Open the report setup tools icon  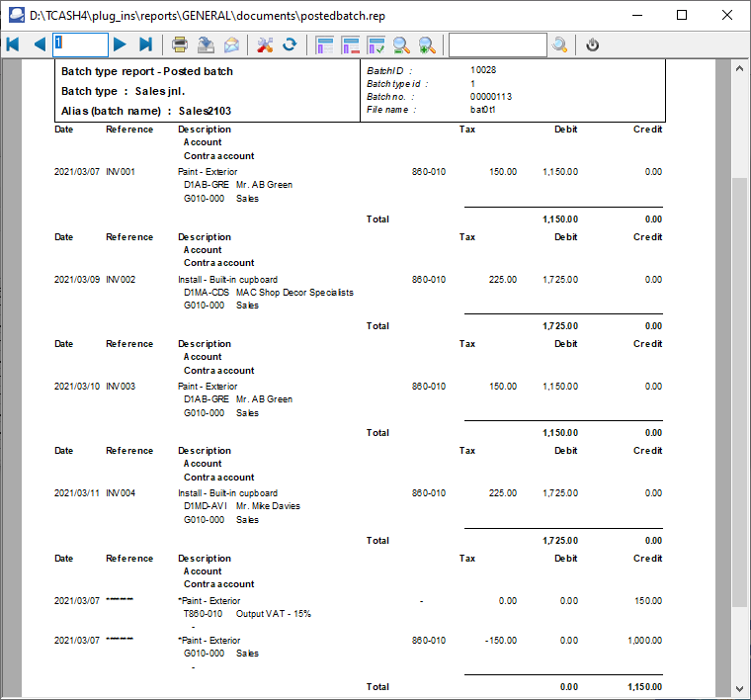coord(264,44)
